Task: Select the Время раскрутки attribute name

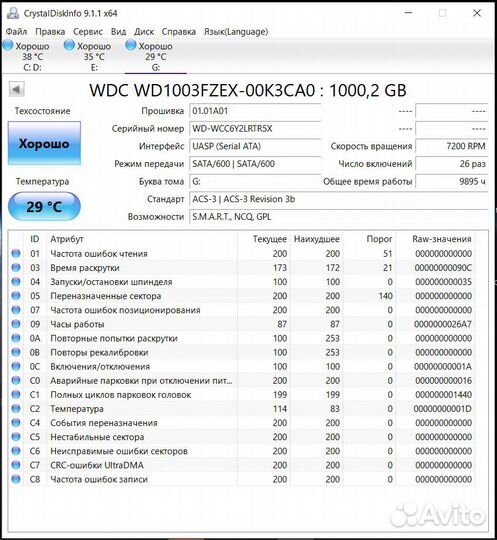Action: [x=85, y=268]
